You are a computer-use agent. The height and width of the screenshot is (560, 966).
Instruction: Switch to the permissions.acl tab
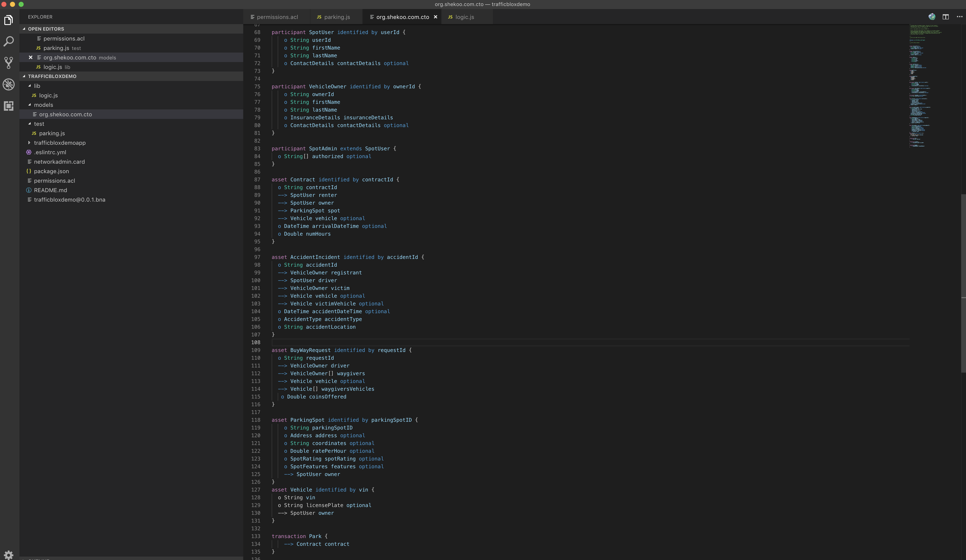pos(277,17)
